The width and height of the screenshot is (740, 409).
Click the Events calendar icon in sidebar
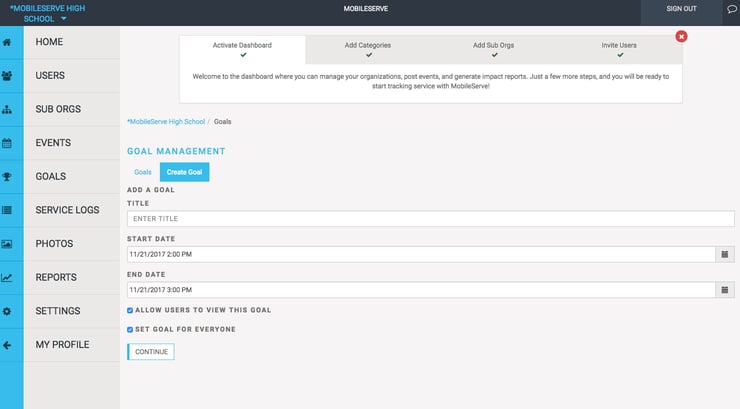click(7, 143)
